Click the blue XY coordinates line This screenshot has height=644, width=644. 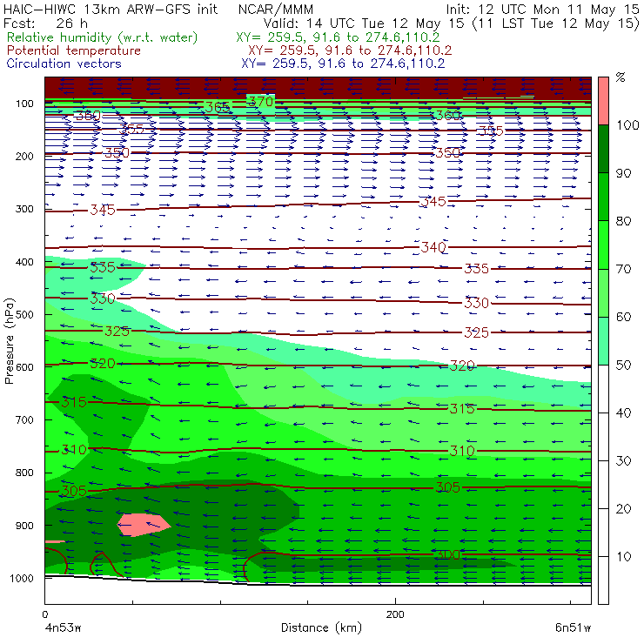click(x=343, y=64)
